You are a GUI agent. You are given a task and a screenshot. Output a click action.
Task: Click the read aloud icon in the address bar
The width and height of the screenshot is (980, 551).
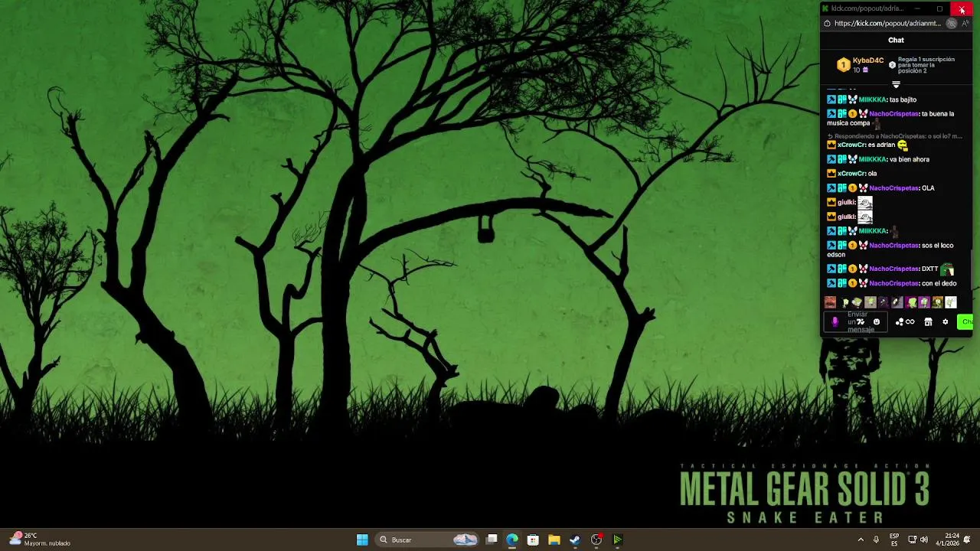[x=965, y=24]
